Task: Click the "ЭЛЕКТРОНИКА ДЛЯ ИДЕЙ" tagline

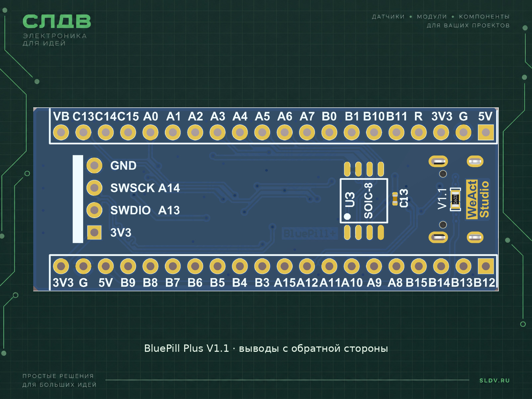Action: (55, 40)
